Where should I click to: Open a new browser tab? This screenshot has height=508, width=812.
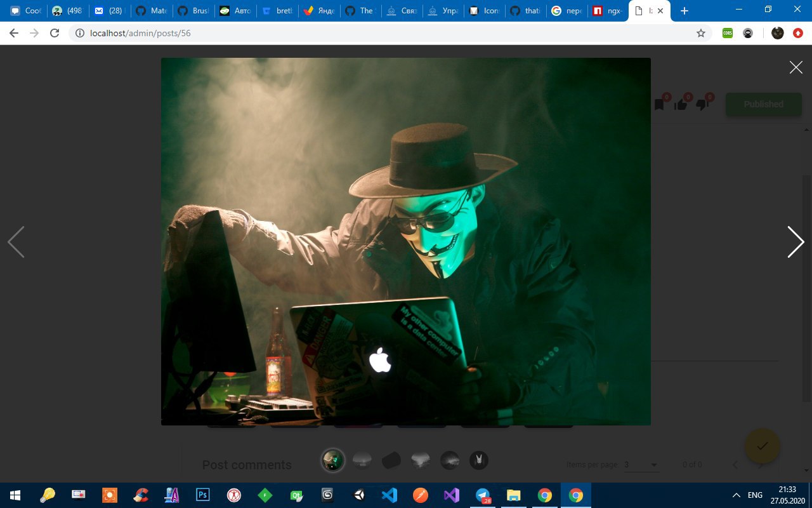tap(684, 11)
